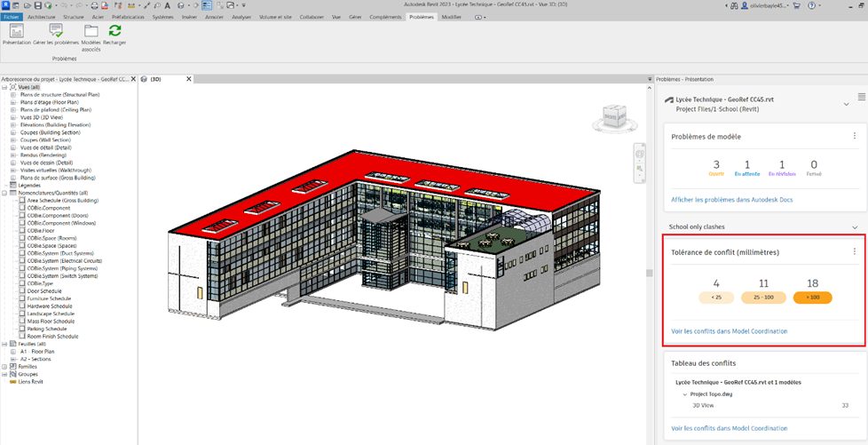Screen dimensions: 868x445
Task: Click the 3D View row with 33 clashes
Action: click(x=770, y=406)
